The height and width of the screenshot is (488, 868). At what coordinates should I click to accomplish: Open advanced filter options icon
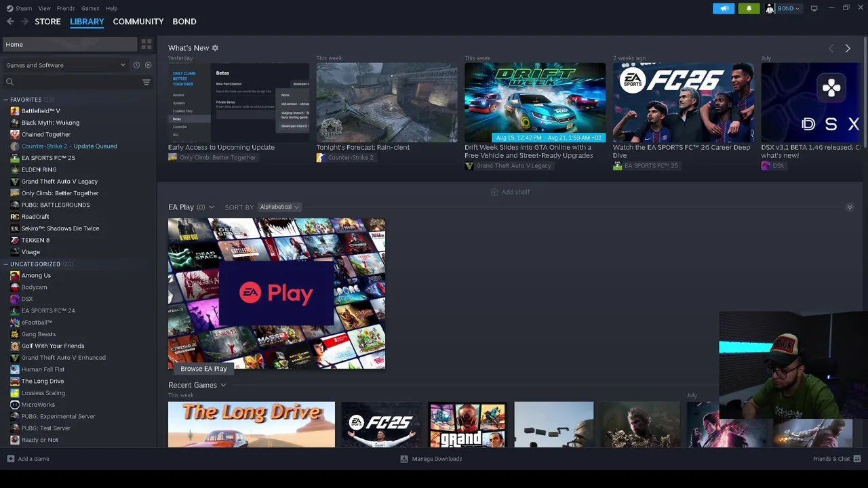[x=146, y=82]
